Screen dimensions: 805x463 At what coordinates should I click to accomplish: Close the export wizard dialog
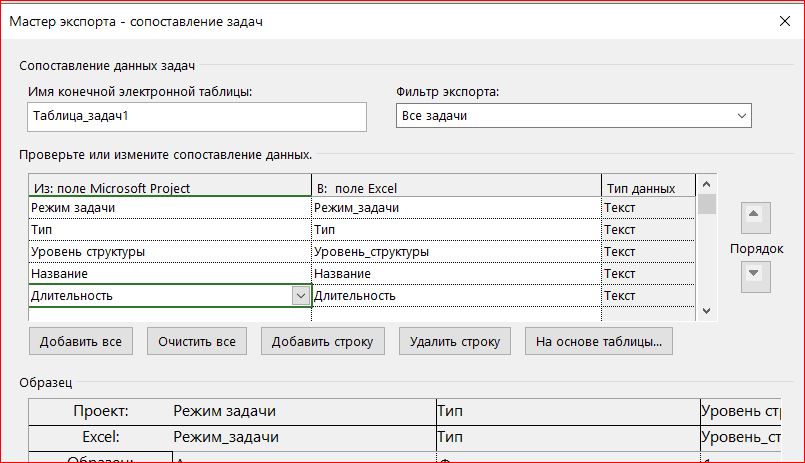tap(781, 20)
